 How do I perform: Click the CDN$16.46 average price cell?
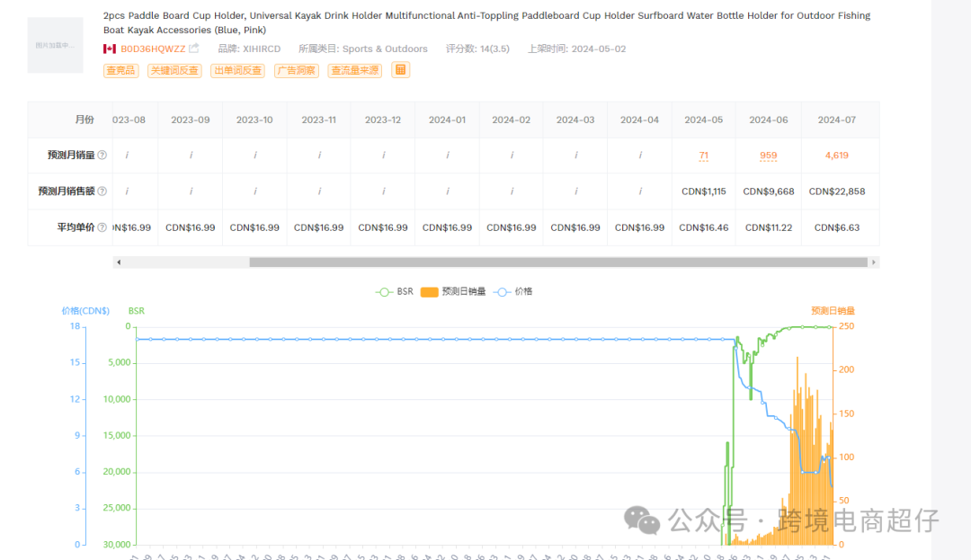click(703, 227)
